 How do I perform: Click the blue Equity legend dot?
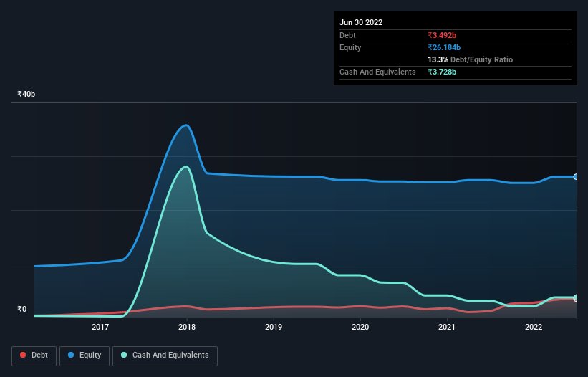point(71,355)
